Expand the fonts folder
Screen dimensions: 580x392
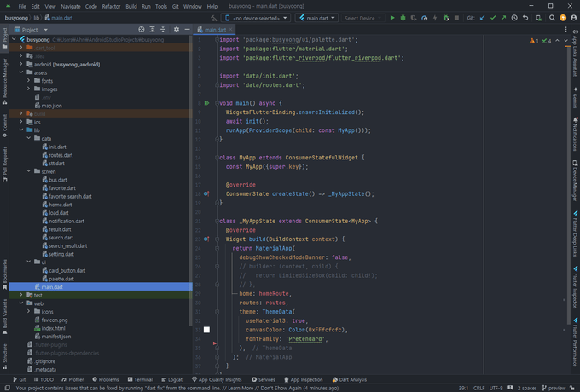(x=28, y=81)
